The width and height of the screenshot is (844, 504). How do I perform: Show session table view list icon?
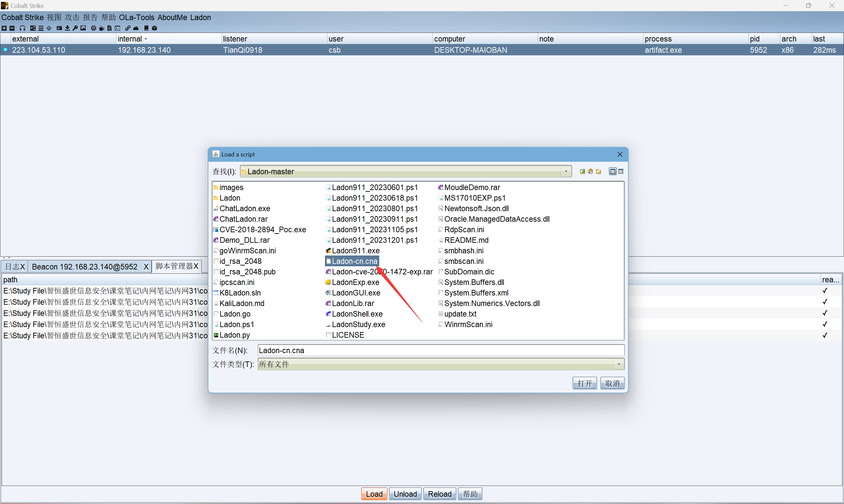click(41, 28)
